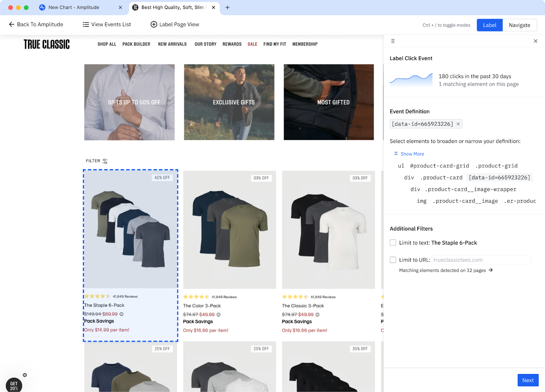Screen dimensions: 545x392
Task: Open The Color 3-Pack title link
Action: (x=202, y=306)
